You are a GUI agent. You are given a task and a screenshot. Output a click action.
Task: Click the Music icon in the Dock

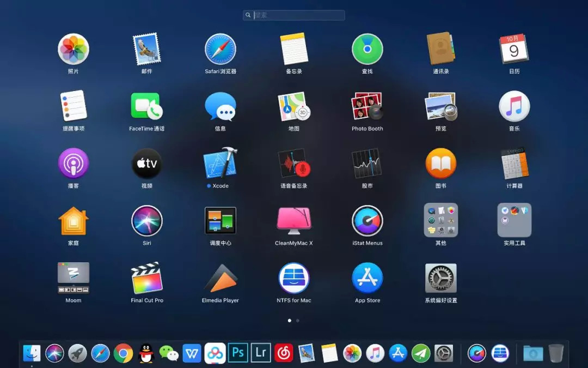[x=375, y=353]
